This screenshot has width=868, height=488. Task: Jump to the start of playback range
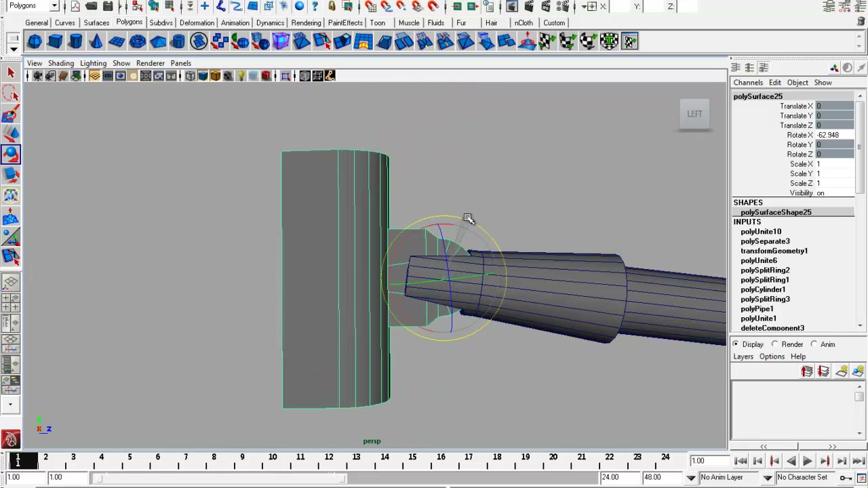(741, 461)
